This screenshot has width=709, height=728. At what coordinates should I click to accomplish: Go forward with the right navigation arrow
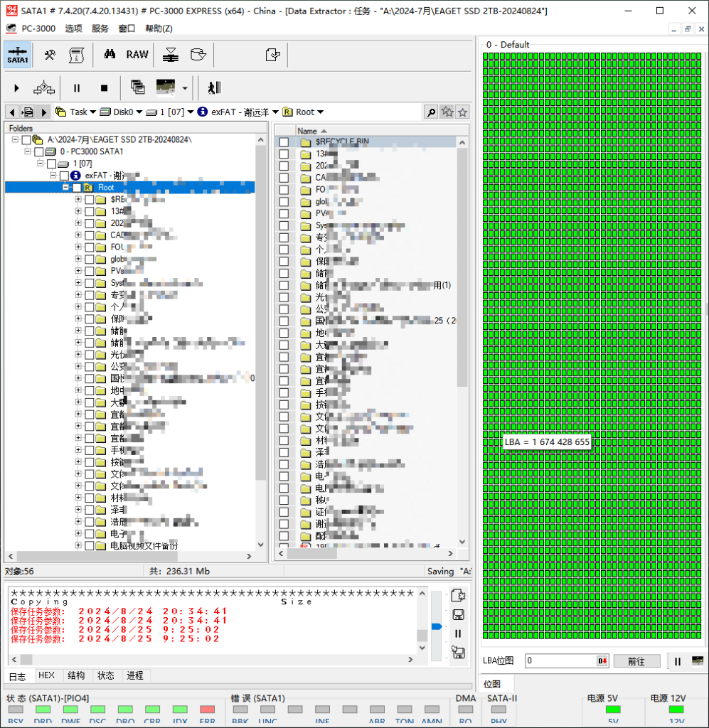pyautogui.click(x=44, y=112)
